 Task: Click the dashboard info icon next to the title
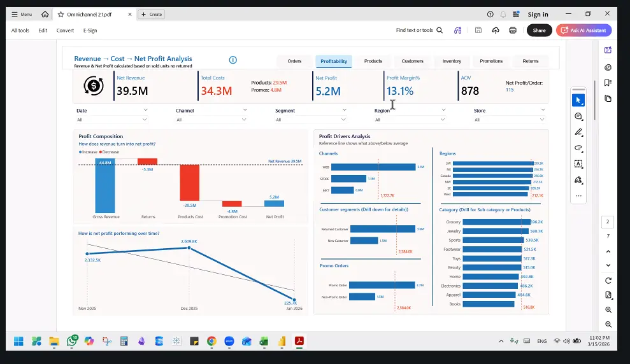click(x=233, y=60)
